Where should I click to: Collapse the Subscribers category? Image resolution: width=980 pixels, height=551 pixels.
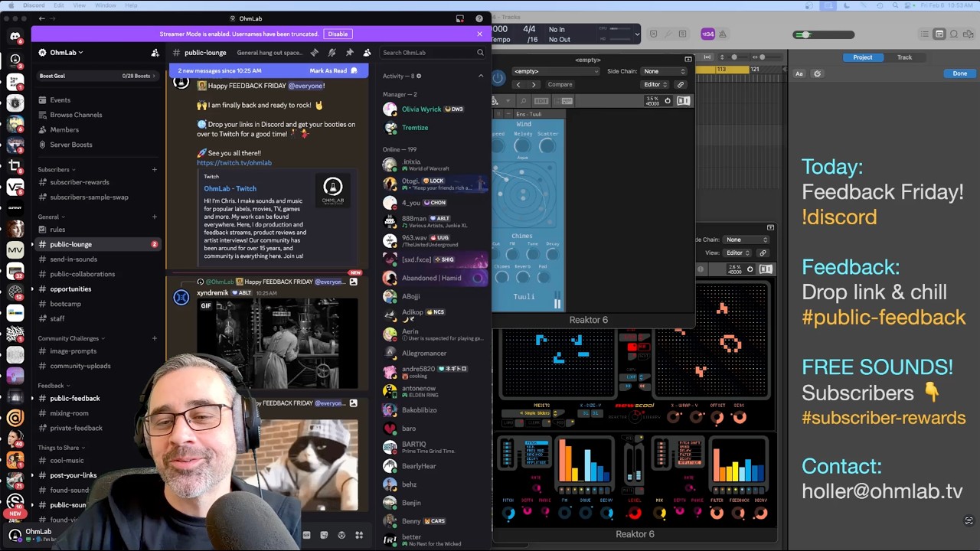coord(57,170)
